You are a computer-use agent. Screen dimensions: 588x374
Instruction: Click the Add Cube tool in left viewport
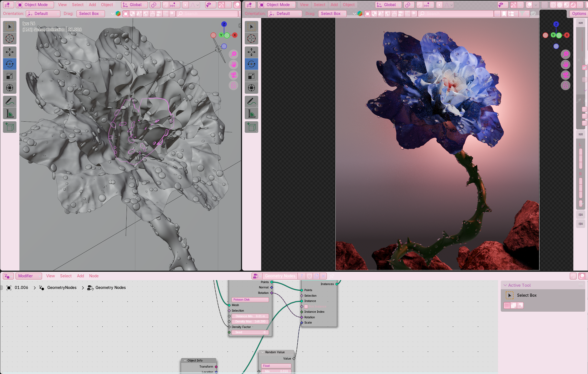click(x=9, y=127)
